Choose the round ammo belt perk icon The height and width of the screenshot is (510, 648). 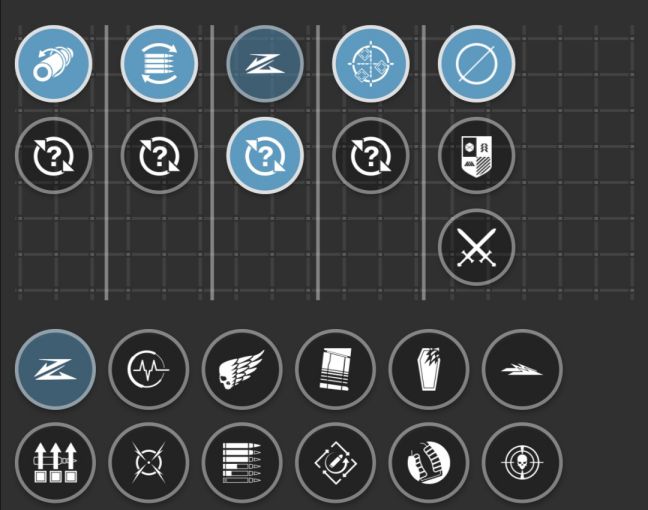click(x=429, y=462)
